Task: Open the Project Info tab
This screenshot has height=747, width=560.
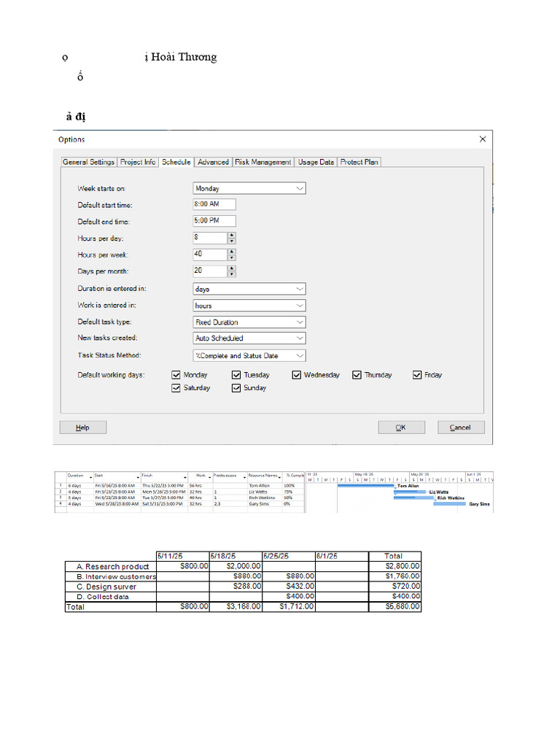Action: coord(138,162)
